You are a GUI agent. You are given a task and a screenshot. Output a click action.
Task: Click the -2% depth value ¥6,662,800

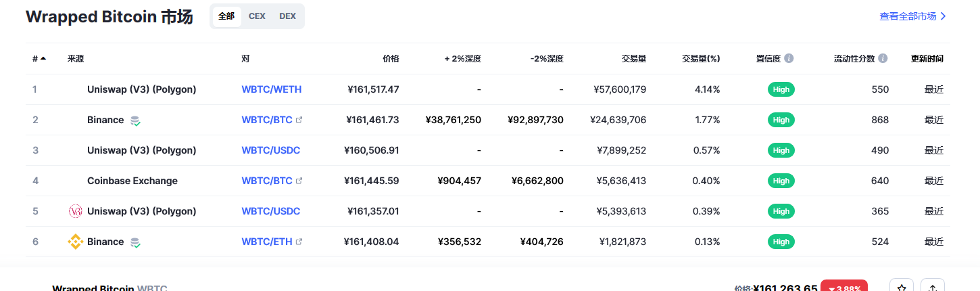click(x=538, y=181)
